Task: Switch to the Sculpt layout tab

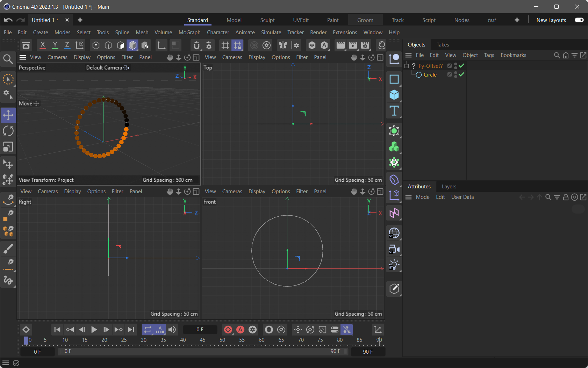Action: (x=267, y=20)
